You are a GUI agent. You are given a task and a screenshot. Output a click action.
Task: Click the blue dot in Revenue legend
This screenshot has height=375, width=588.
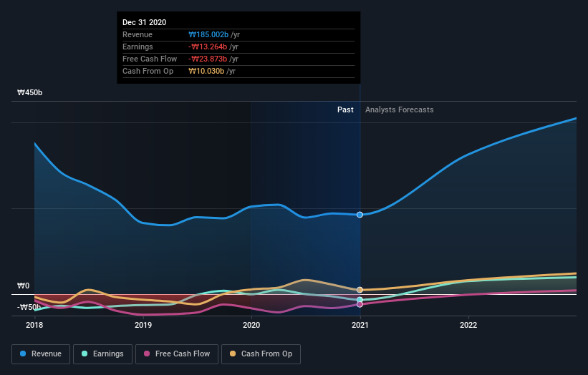click(x=23, y=354)
